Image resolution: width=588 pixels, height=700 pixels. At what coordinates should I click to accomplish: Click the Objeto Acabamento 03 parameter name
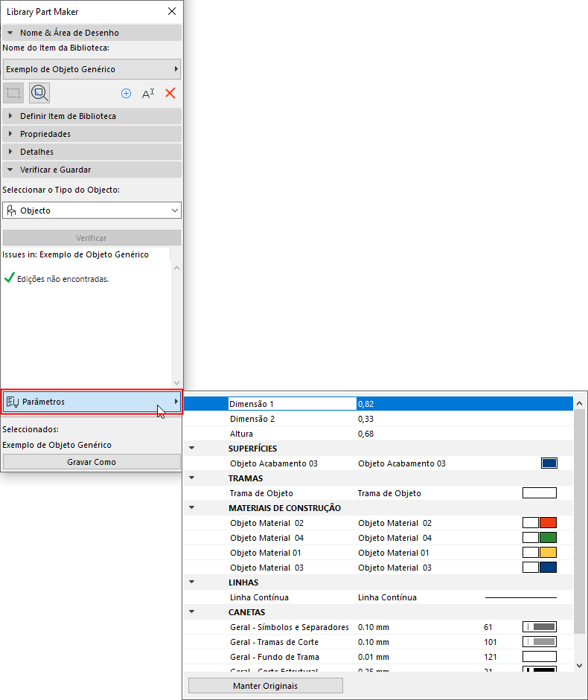[273, 463]
